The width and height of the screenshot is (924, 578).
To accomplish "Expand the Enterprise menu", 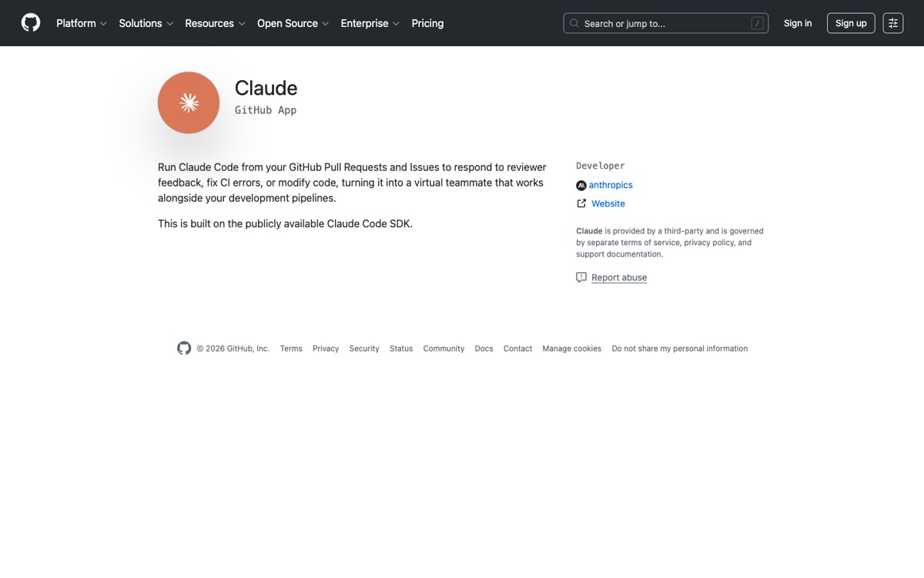I will pos(370,23).
